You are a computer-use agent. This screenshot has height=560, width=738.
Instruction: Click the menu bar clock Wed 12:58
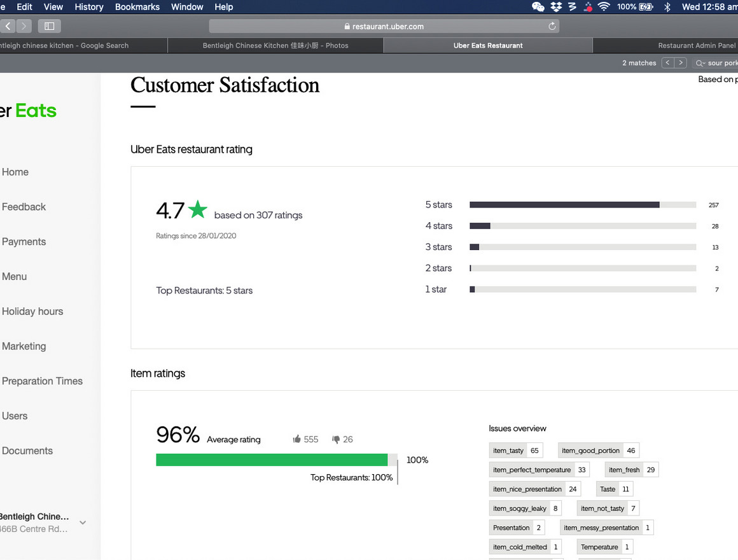click(709, 6)
